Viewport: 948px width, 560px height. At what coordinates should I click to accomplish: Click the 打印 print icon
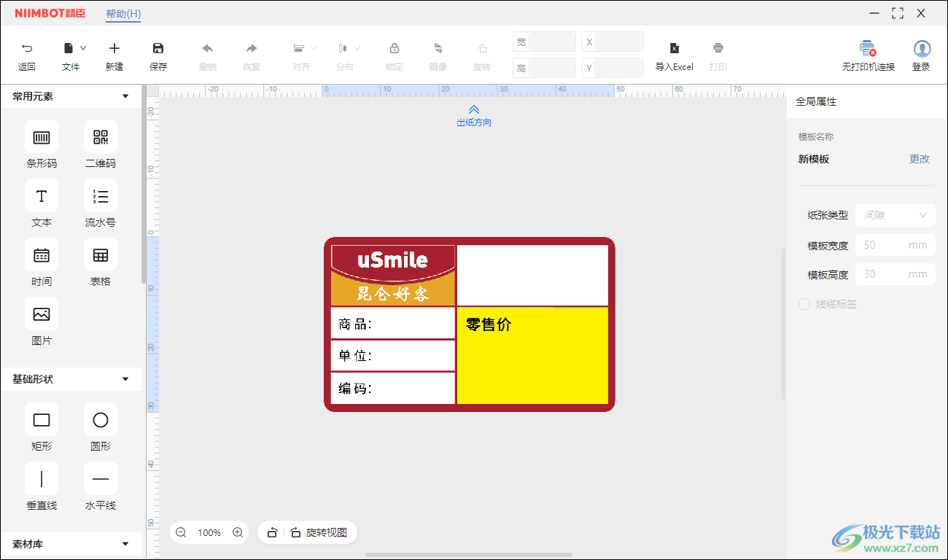(x=718, y=48)
